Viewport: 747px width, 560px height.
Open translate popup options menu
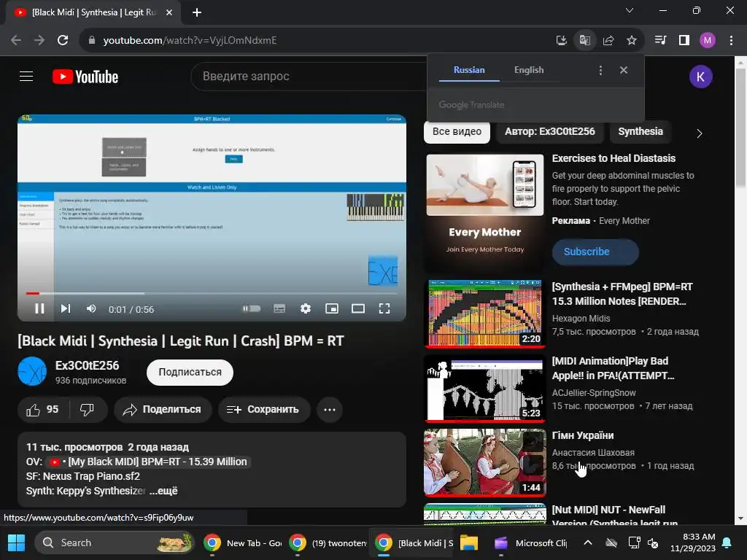pyautogui.click(x=600, y=70)
